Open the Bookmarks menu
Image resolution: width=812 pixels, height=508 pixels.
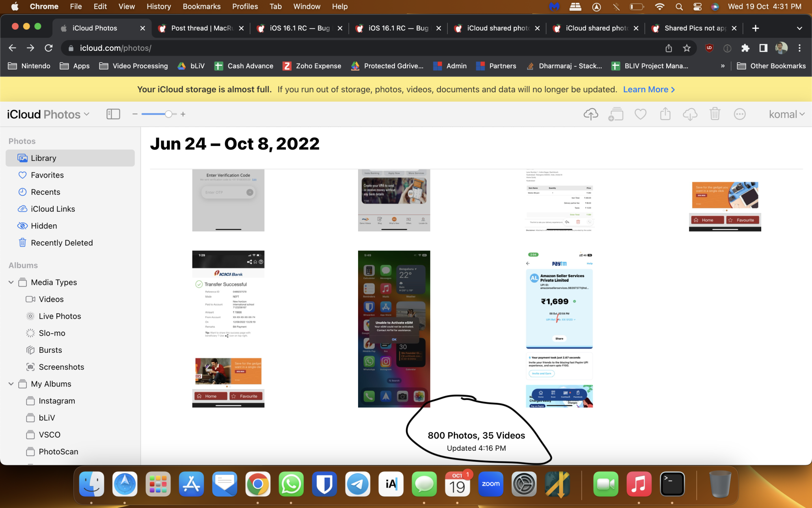[x=202, y=7]
